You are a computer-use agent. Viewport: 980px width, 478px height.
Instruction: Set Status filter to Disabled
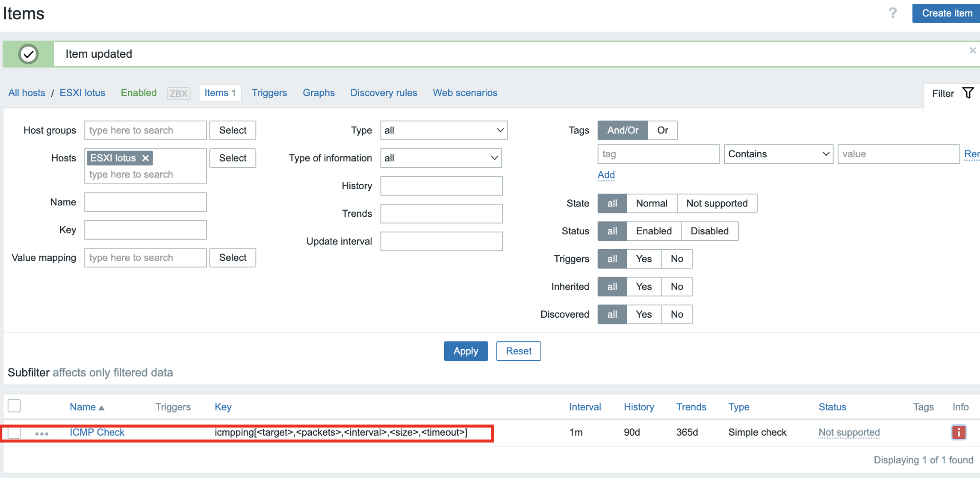pyautogui.click(x=709, y=231)
